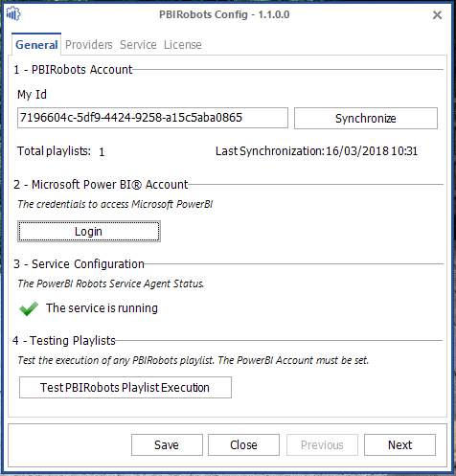Image resolution: width=456 pixels, height=476 pixels.
Task: Click 'The service is running' status text
Action: click(102, 308)
